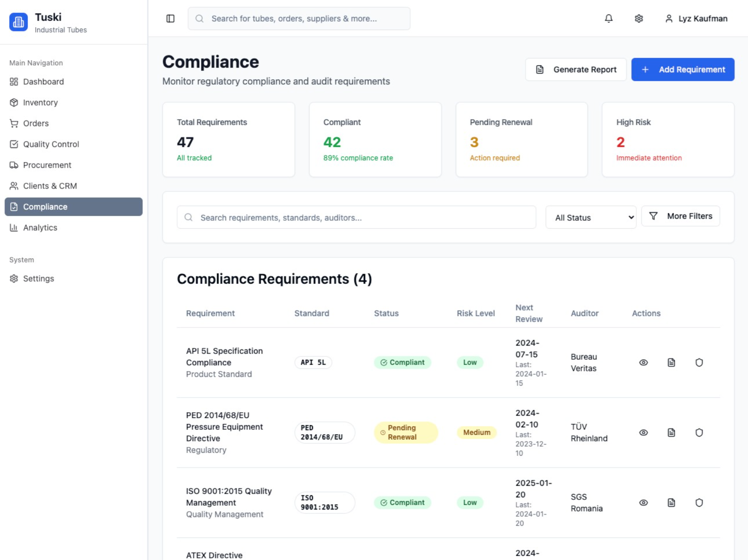Open Orders section

[74, 123]
